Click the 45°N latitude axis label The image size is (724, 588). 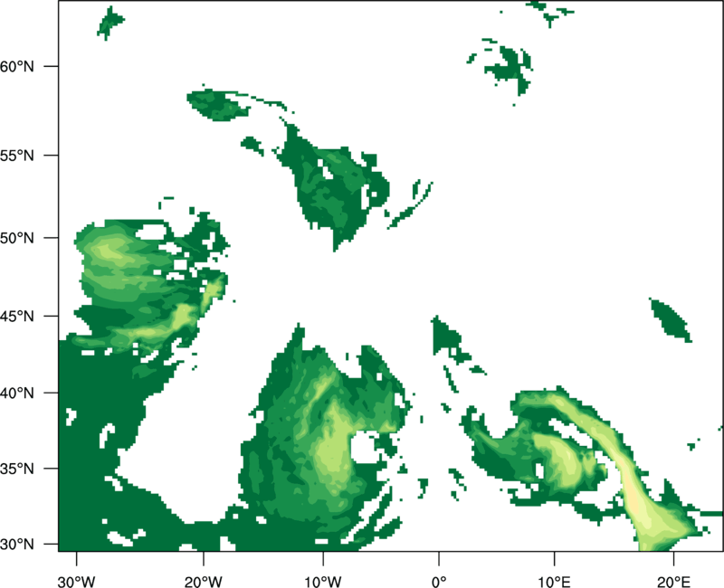click(17, 316)
